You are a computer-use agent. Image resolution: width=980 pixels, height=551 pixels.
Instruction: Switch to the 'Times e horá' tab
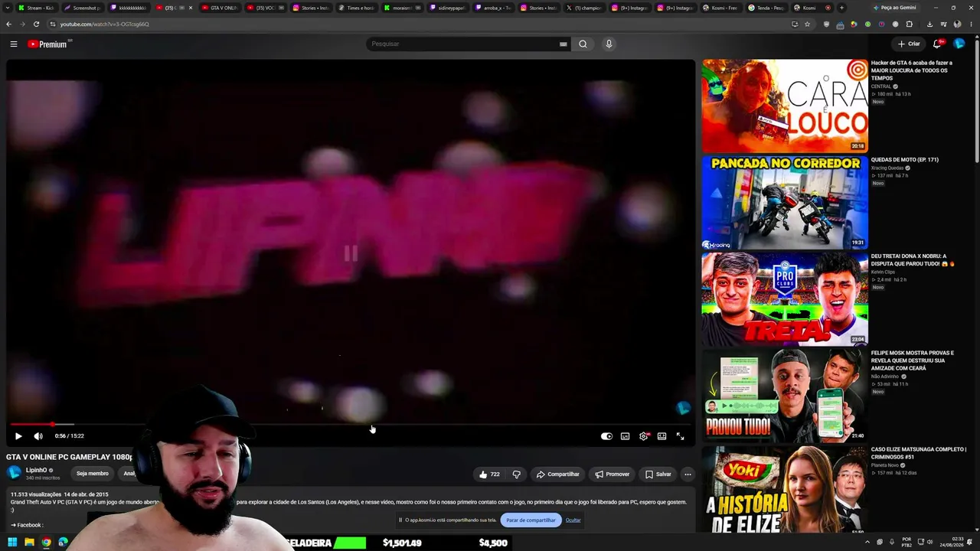(356, 8)
